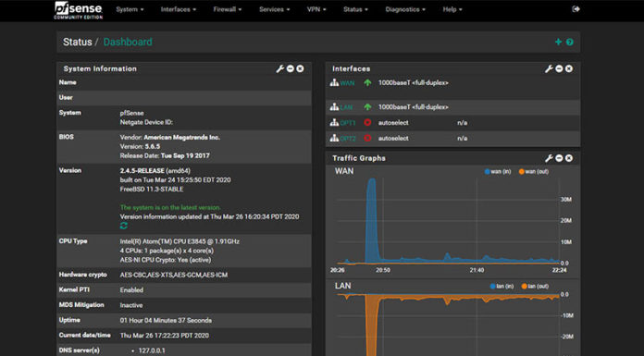
Task: Select the 2.4.5-RELEASE version text
Action: 142,171
